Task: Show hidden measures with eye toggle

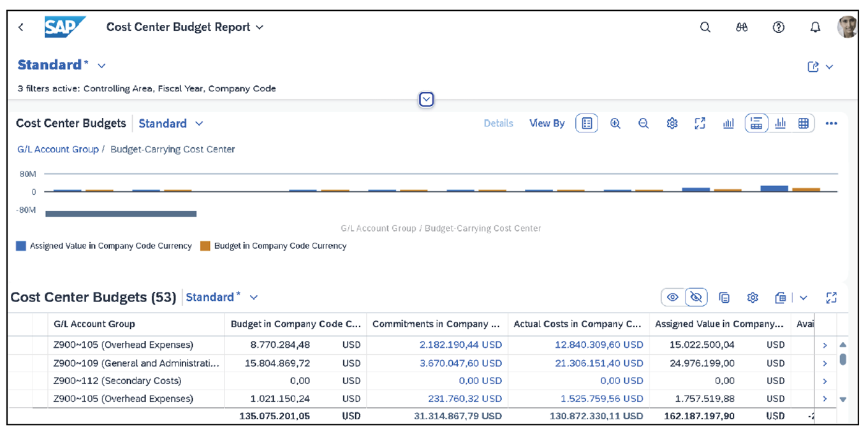Action: click(673, 297)
